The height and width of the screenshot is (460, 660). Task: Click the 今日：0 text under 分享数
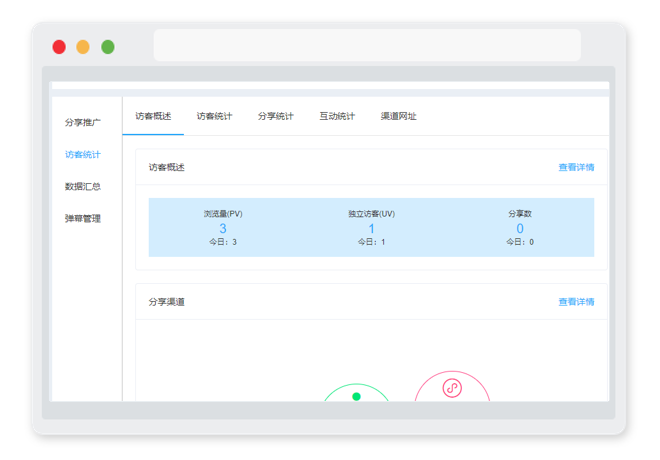(520, 242)
